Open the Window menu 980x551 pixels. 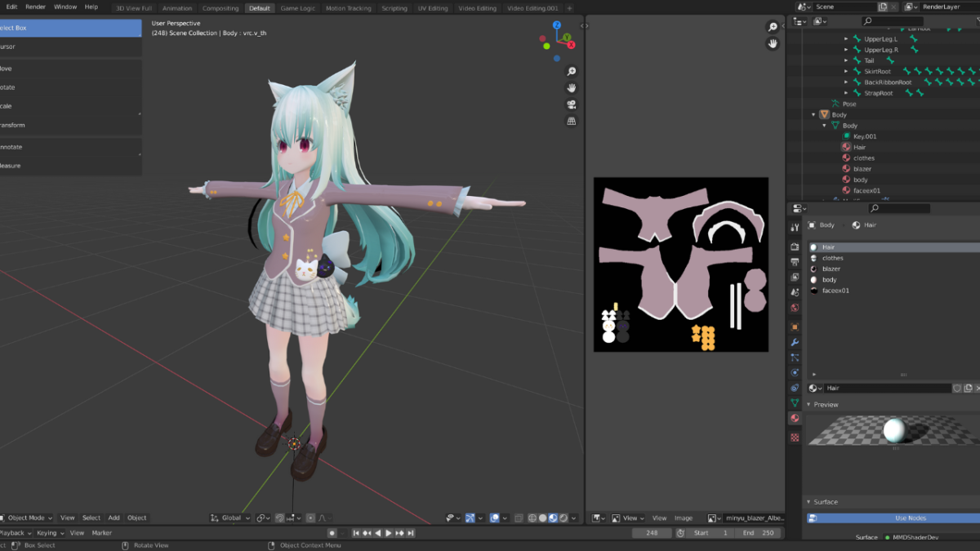(x=65, y=7)
